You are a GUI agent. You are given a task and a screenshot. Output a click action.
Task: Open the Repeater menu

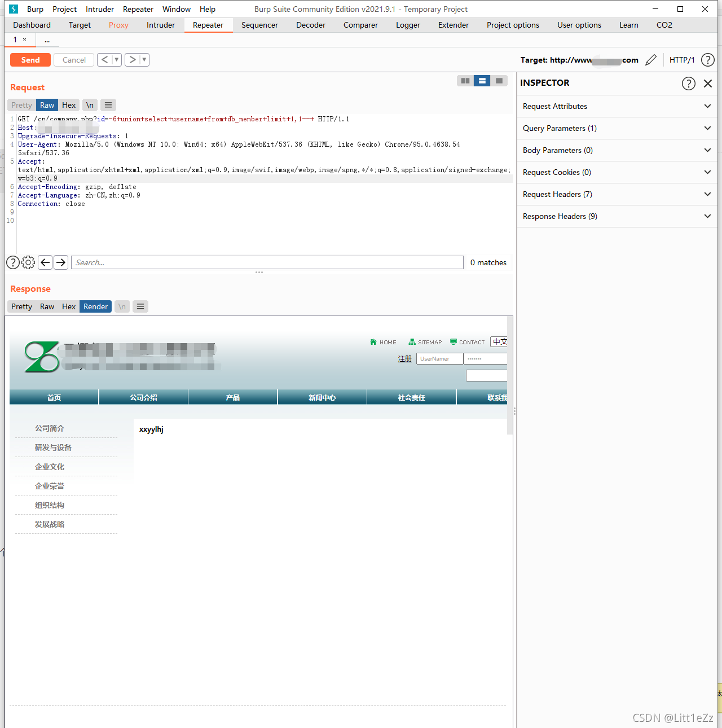point(138,9)
